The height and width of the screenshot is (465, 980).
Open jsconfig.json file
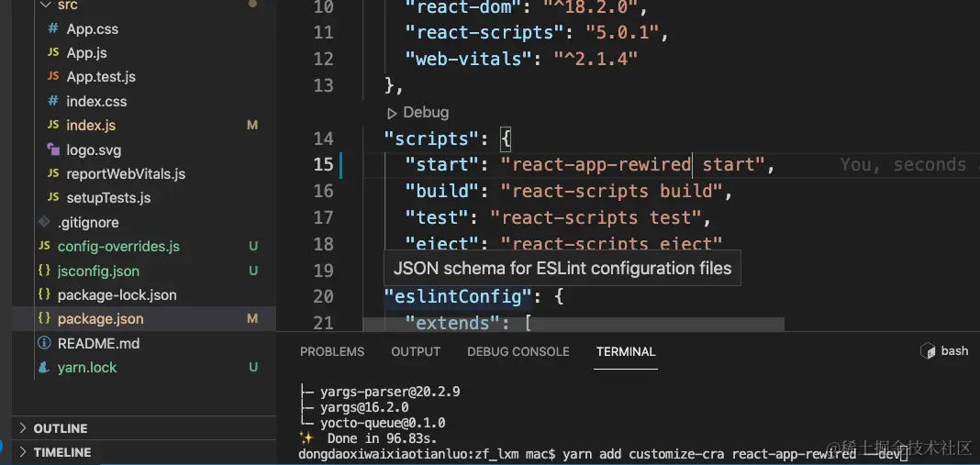[98, 271]
